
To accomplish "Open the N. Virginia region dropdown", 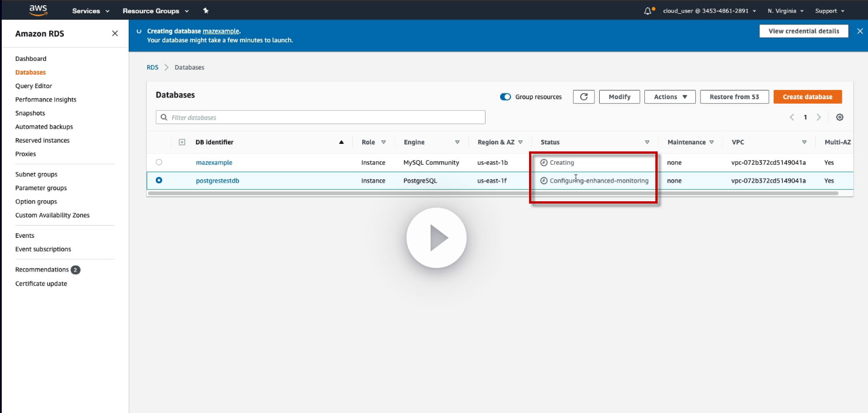I will pyautogui.click(x=785, y=11).
